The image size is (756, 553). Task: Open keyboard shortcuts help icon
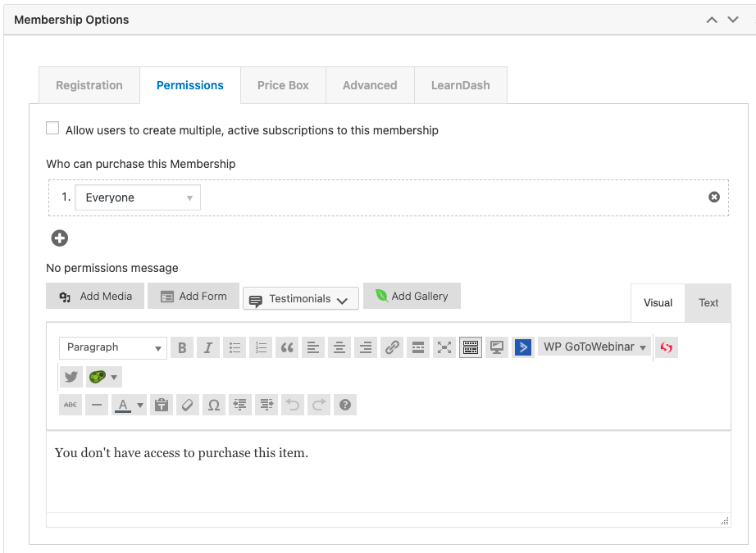[x=345, y=405]
